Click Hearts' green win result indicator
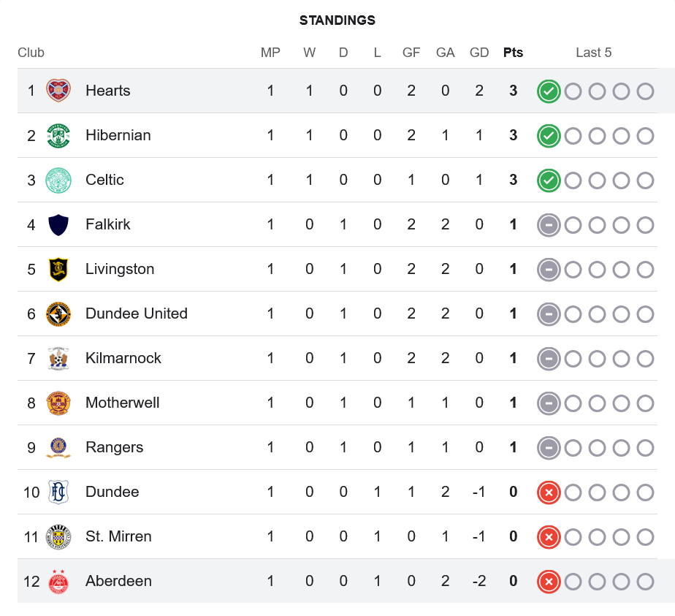The width and height of the screenshot is (675, 616). pos(549,91)
